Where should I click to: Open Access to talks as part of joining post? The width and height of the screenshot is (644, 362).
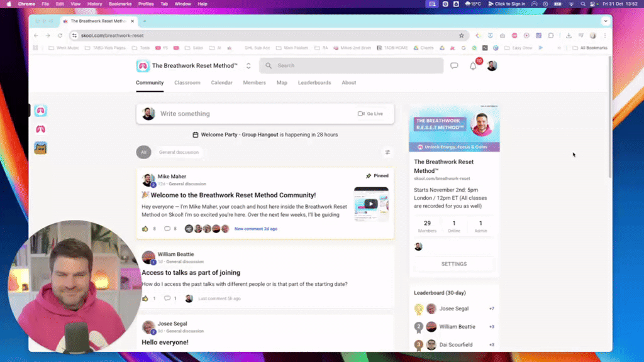(x=191, y=273)
